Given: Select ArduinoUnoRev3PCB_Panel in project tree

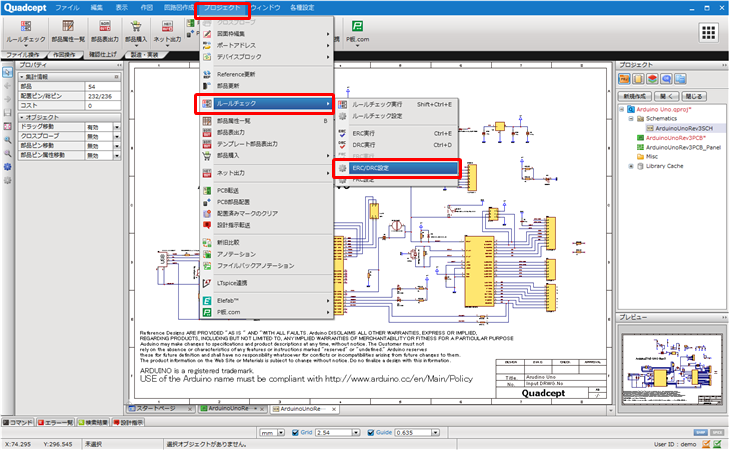Looking at the screenshot, I should pos(683,147).
